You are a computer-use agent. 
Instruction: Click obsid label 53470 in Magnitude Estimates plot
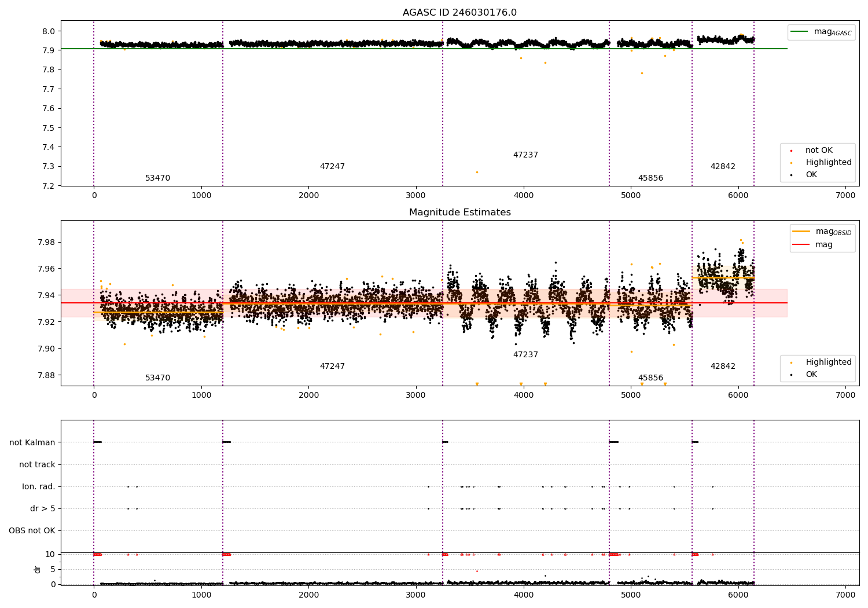[157, 378]
